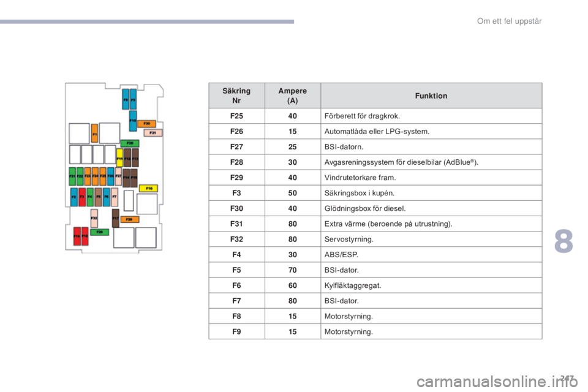Click ampere value 25 in F27 row

tap(293, 147)
